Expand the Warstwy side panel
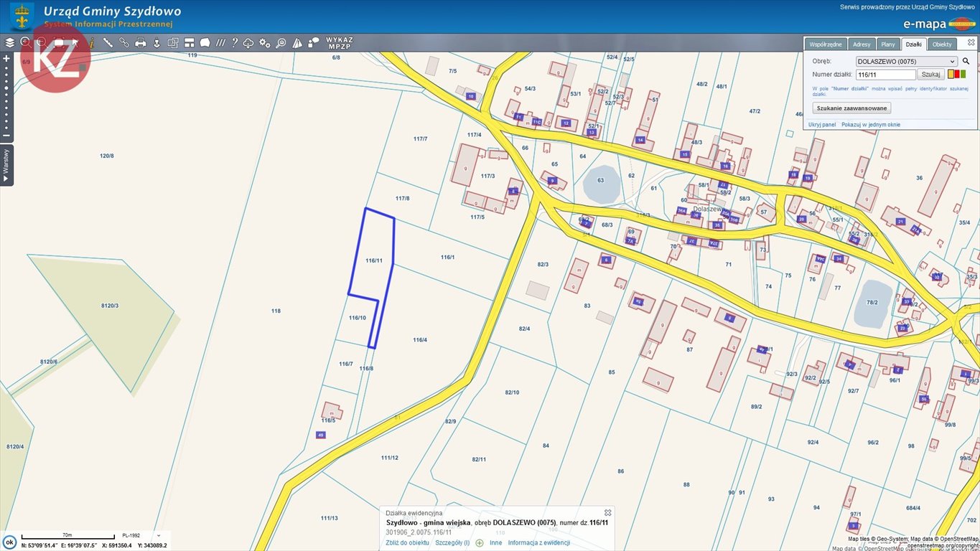The width and height of the screenshot is (980, 551). 6,165
